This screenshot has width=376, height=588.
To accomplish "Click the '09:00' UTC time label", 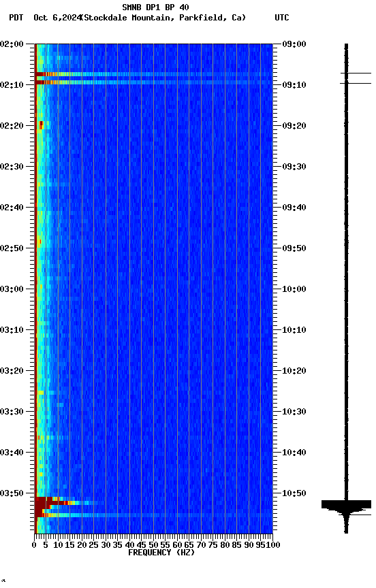I will tap(294, 44).
